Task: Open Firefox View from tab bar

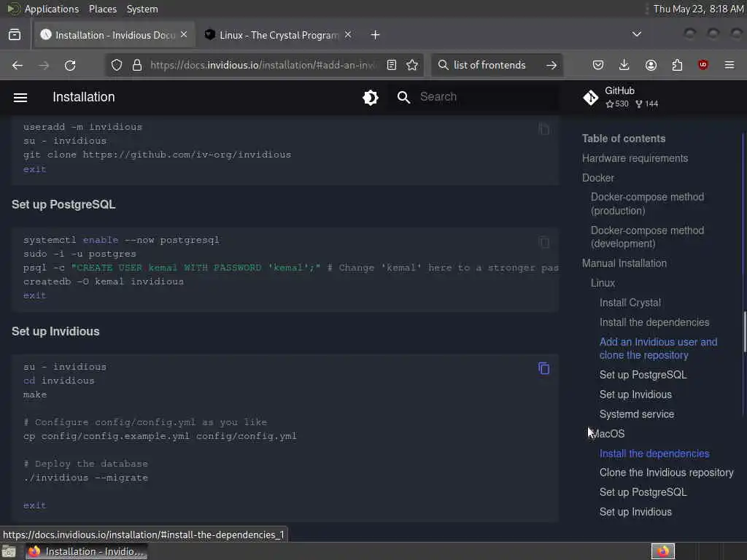Action: pyautogui.click(x=15, y=35)
